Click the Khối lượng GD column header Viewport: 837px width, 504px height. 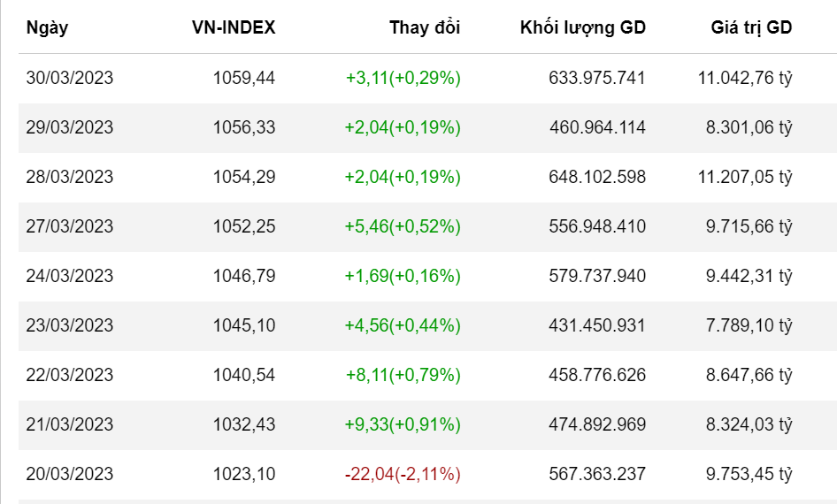click(583, 27)
